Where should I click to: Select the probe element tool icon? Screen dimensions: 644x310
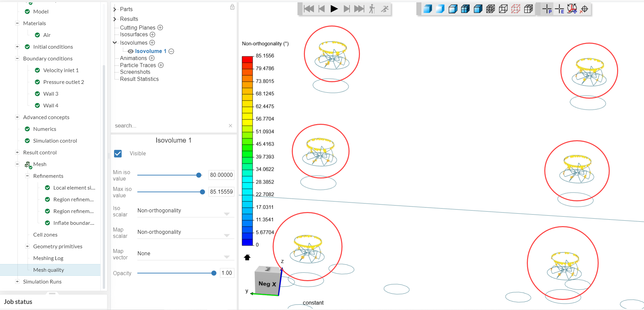560,9
